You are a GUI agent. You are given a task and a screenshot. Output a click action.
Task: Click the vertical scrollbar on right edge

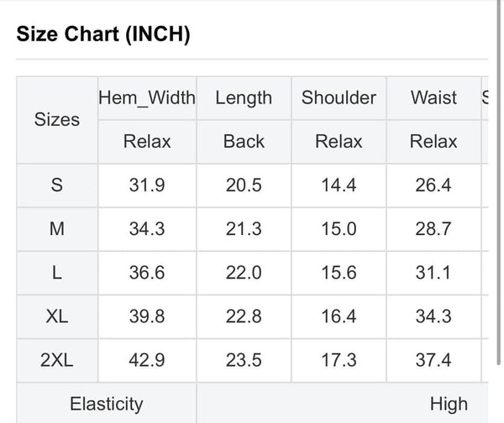(498, 182)
